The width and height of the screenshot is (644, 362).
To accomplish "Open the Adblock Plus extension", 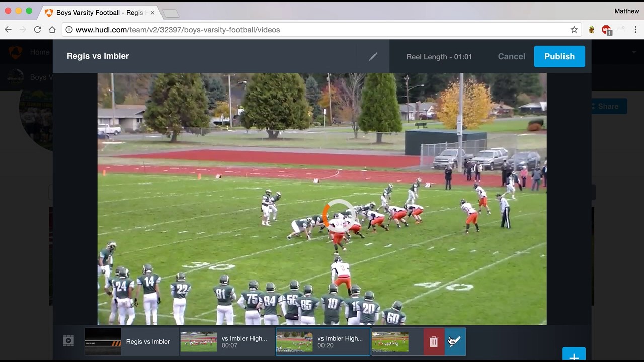I will pos(606,30).
